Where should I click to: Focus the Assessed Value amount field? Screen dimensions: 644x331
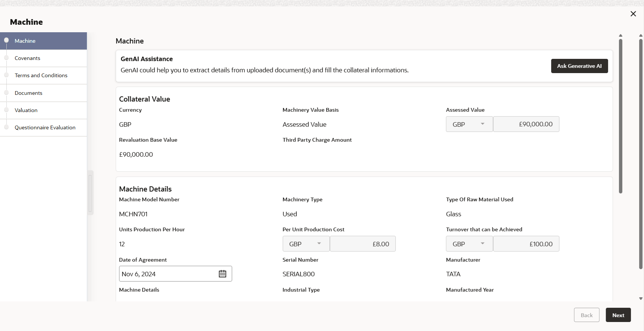point(526,124)
